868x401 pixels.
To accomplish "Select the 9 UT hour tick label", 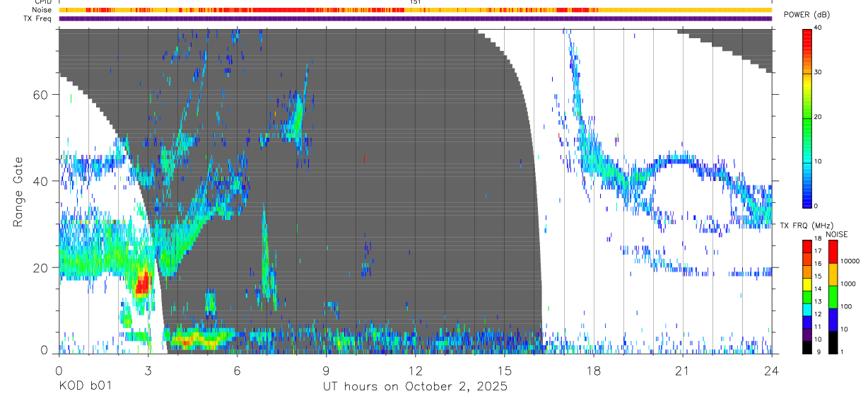I will coord(326,371).
